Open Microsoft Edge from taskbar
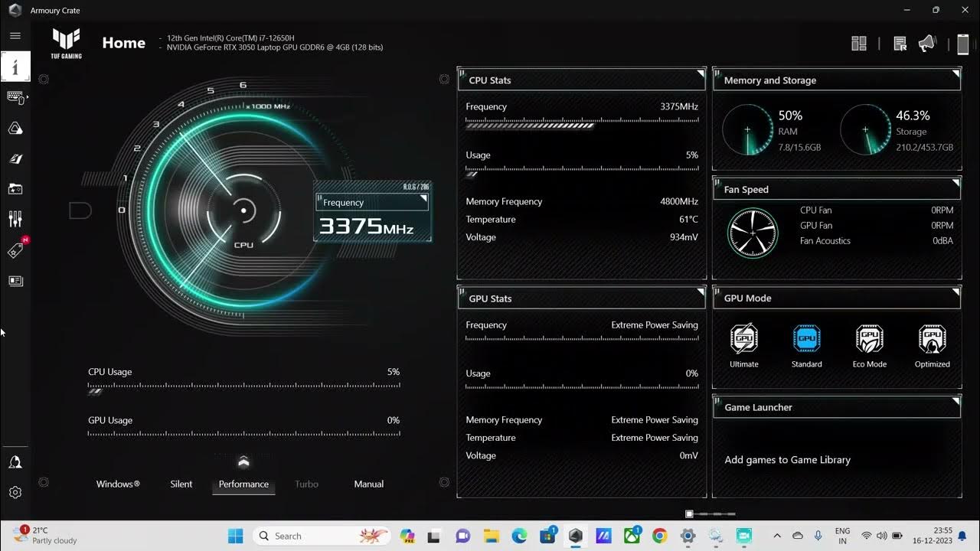This screenshot has height=551, width=980. (x=519, y=536)
